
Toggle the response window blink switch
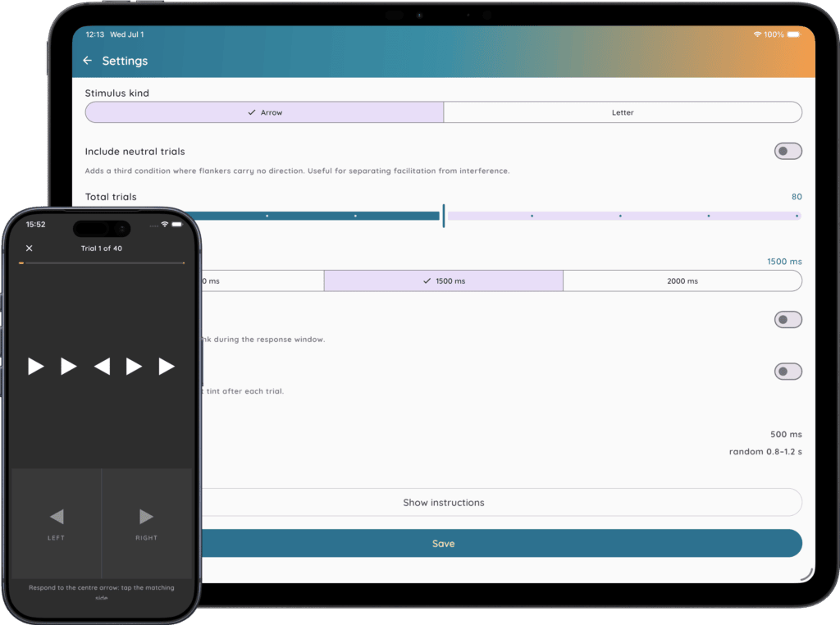(788, 320)
